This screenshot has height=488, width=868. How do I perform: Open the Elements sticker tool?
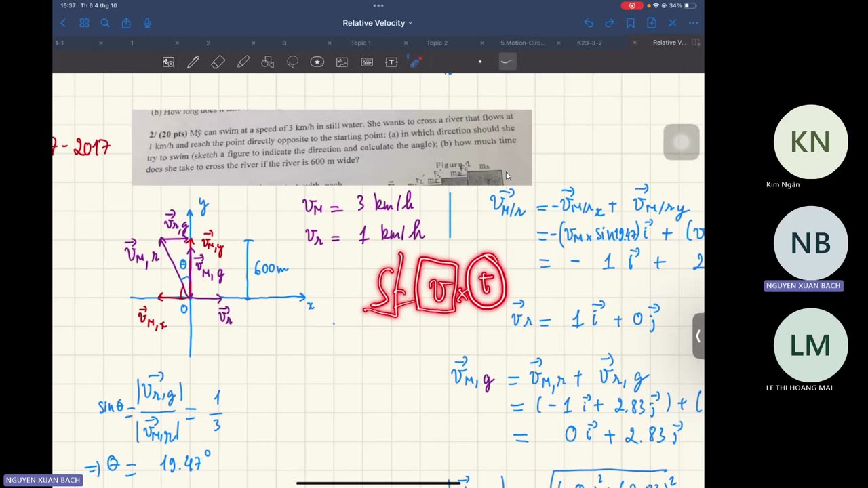(317, 62)
